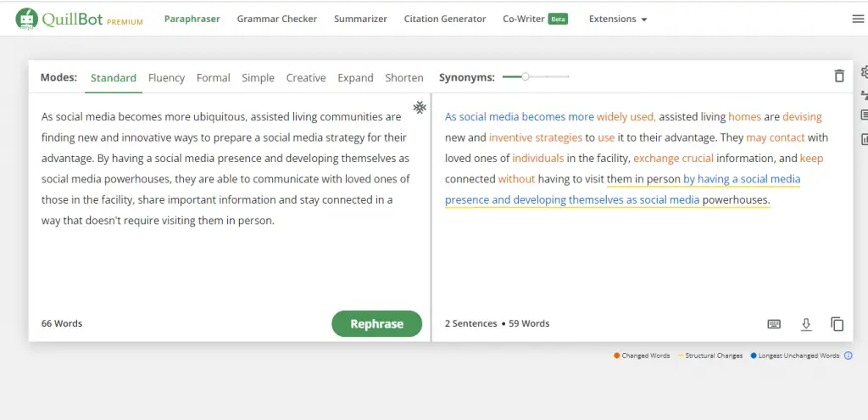The width and height of the screenshot is (868, 420).
Task: Click the download arrow export icon
Action: 806,324
